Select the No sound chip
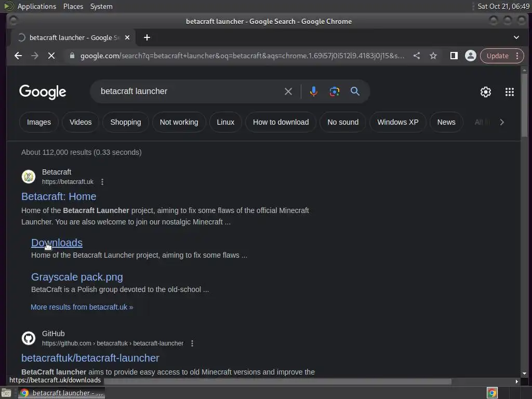The height and width of the screenshot is (399, 532). tap(343, 122)
